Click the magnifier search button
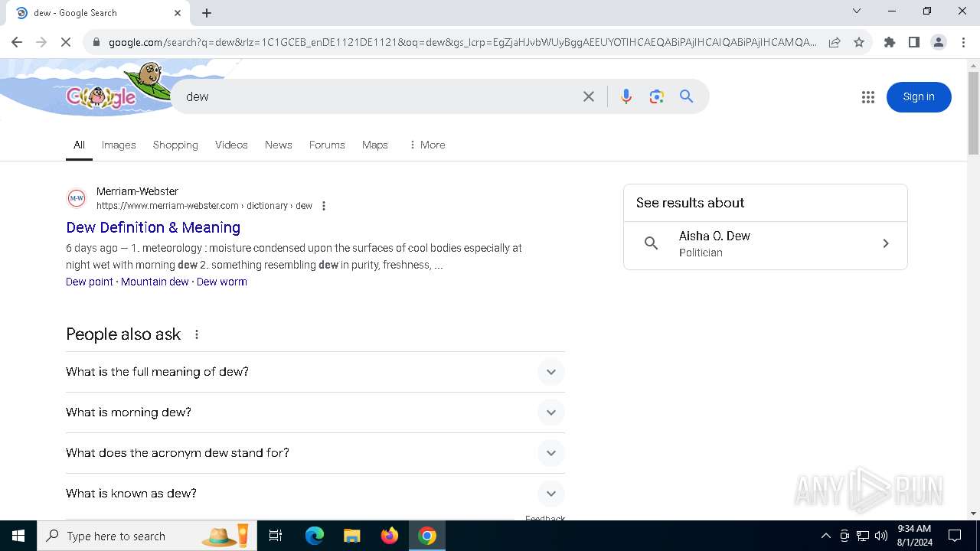The image size is (980, 551). click(x=687, y=96)
